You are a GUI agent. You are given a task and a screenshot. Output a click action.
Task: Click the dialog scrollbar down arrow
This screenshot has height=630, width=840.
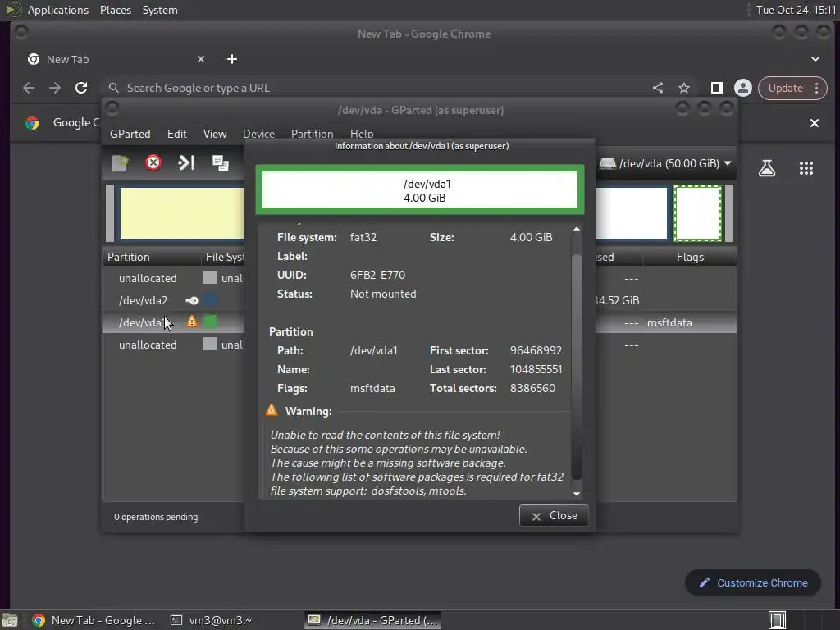pos(577,493)
